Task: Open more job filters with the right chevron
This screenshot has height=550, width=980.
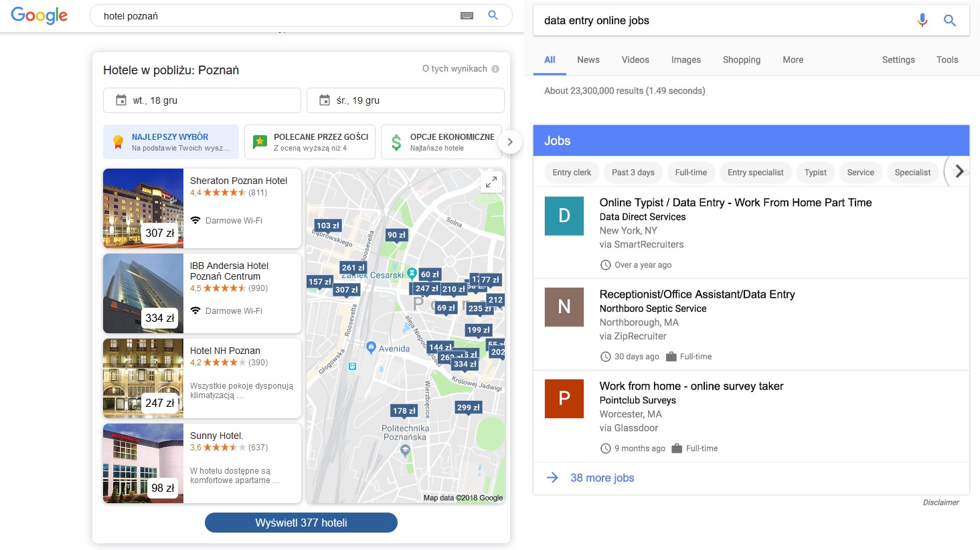Action: pyautogui.click(x=959, y=171)
